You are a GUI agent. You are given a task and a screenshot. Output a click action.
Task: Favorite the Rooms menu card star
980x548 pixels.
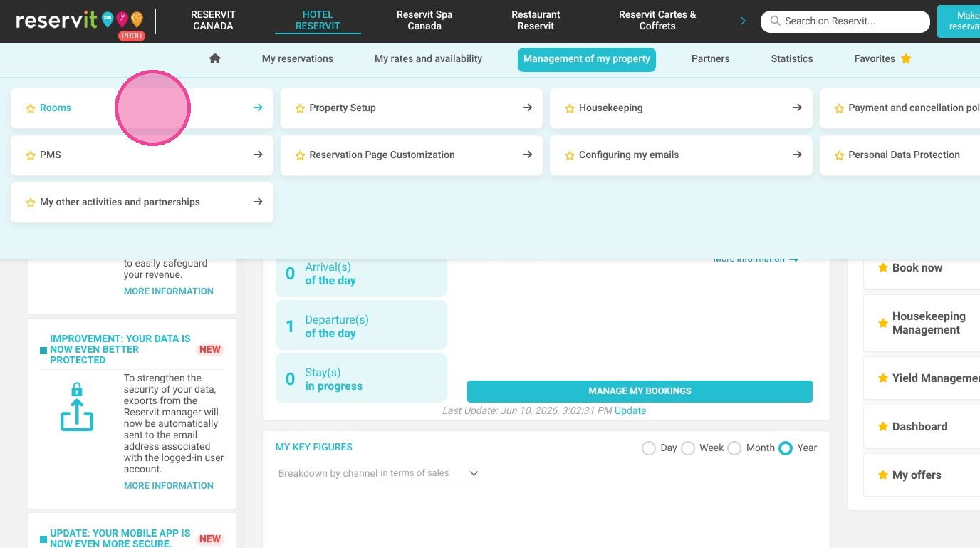click(31, 108)
